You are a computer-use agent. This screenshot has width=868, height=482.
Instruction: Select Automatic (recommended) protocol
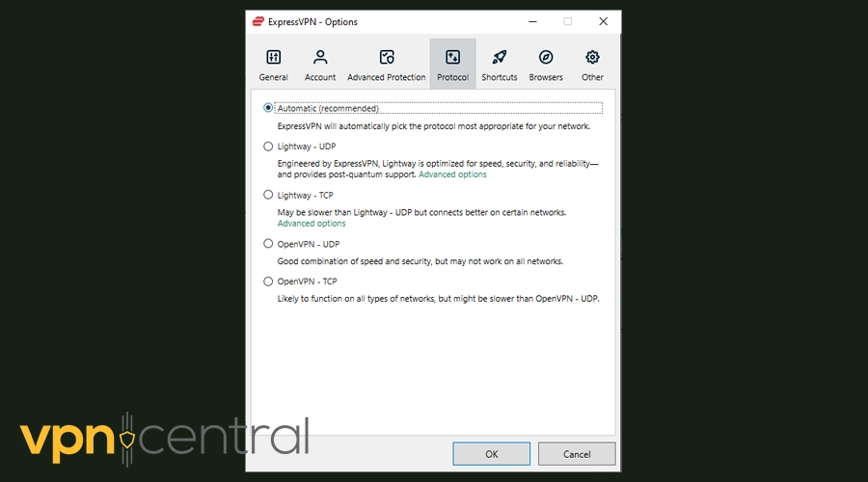click(268, 108)
